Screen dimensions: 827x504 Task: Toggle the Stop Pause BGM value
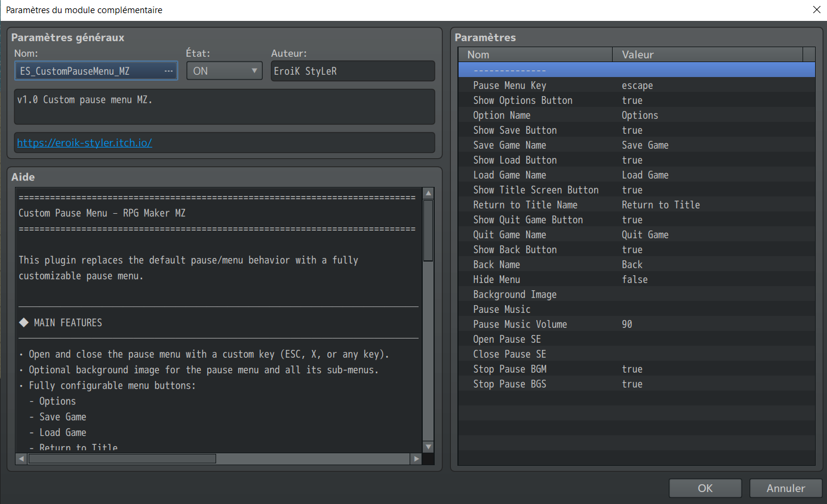pyautogui.click(x=657, y=368)
